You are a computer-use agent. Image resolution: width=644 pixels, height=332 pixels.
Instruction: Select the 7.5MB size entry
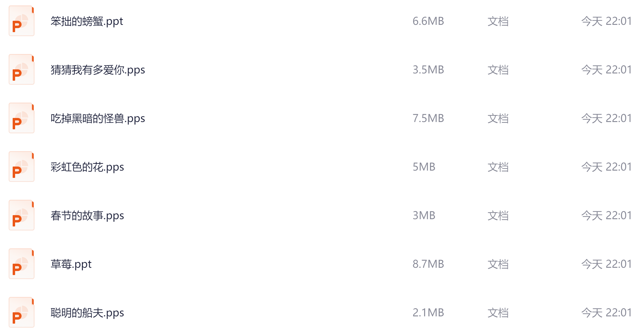428,118
